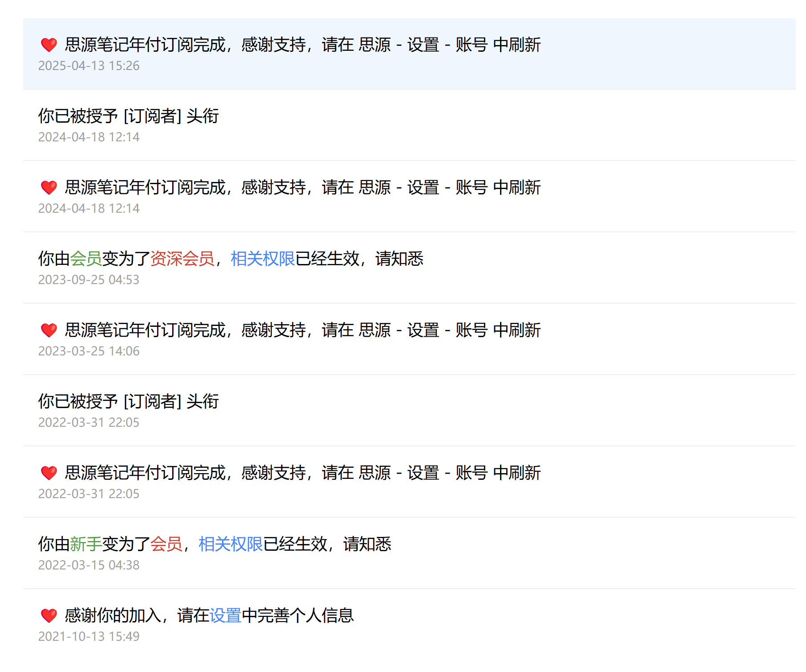Click the 2024-04-18 12:14 timestamp under the 头衔 notification
The width and height of the screenshot is (806, 672).
click(89, 137)
